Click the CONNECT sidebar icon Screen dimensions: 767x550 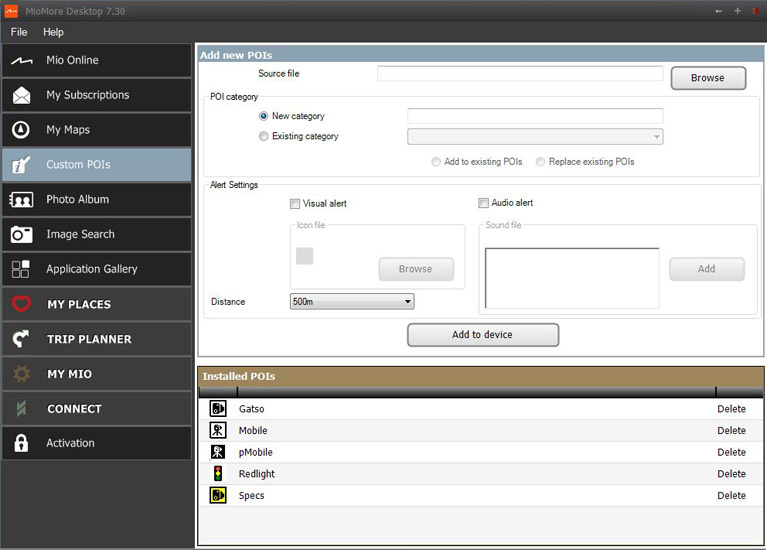(x=21, y=409)
